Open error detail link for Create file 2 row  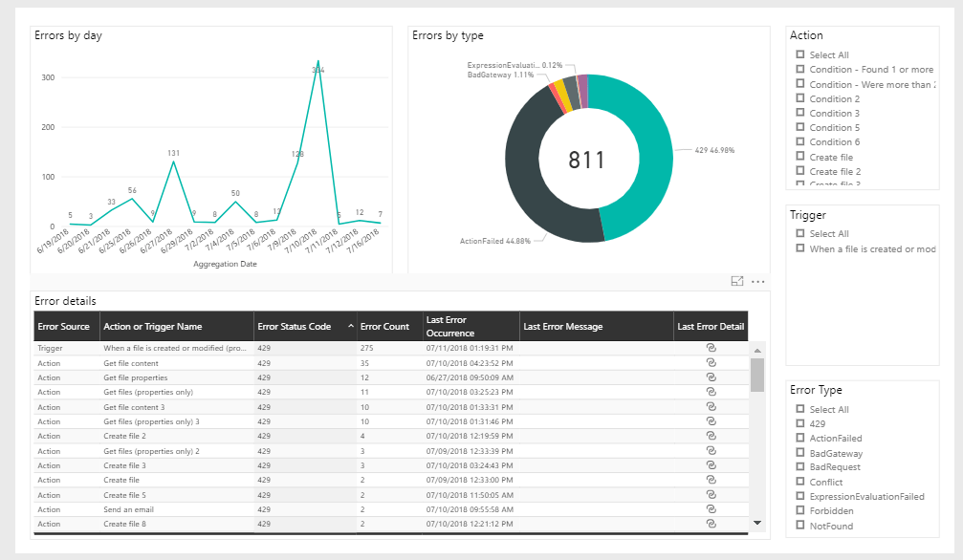[x=711, y=436]
